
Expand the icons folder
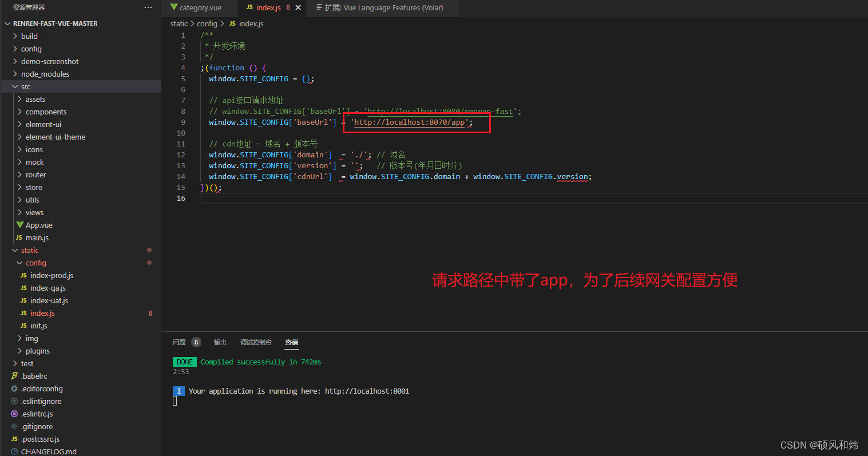click(x=34, y=149)
